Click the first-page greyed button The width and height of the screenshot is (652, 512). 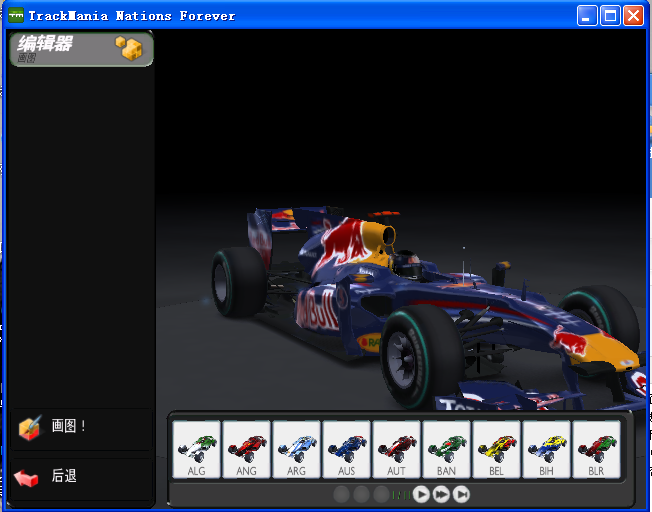pos(341,495)
